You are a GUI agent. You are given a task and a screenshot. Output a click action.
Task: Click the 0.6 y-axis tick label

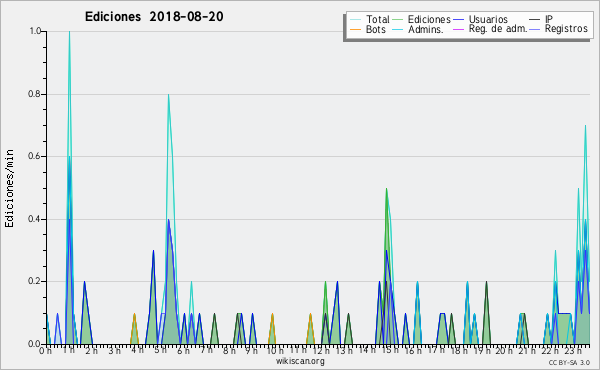pyautogui.click(x=36, y=156)
